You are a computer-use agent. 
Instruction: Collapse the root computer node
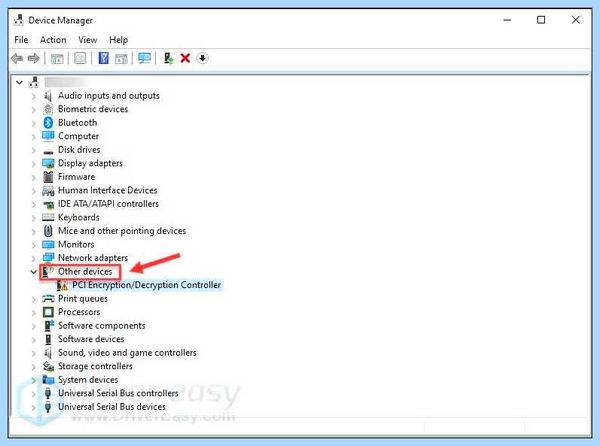(19, 82)
